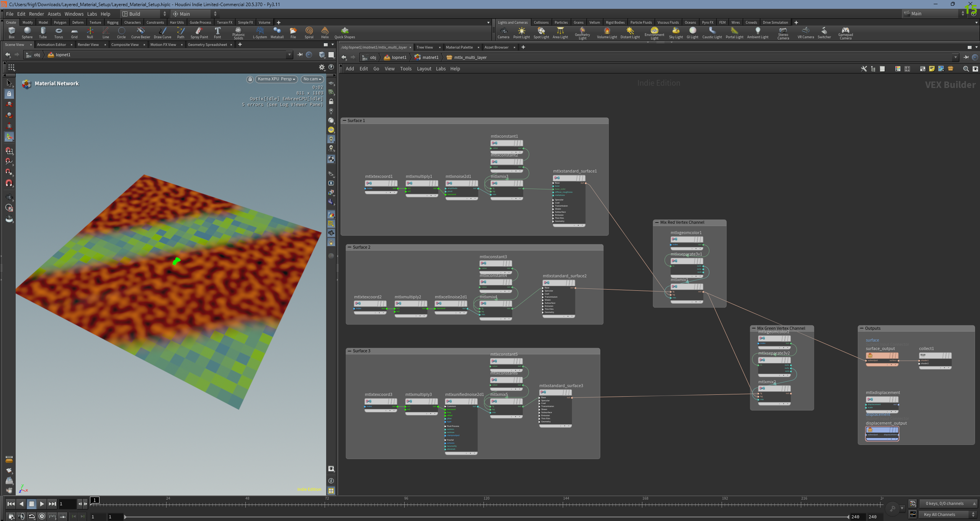Collapse the Mix Red Vertex Channel box
This screenshot has width=980, height=521.
pos(657,222)
